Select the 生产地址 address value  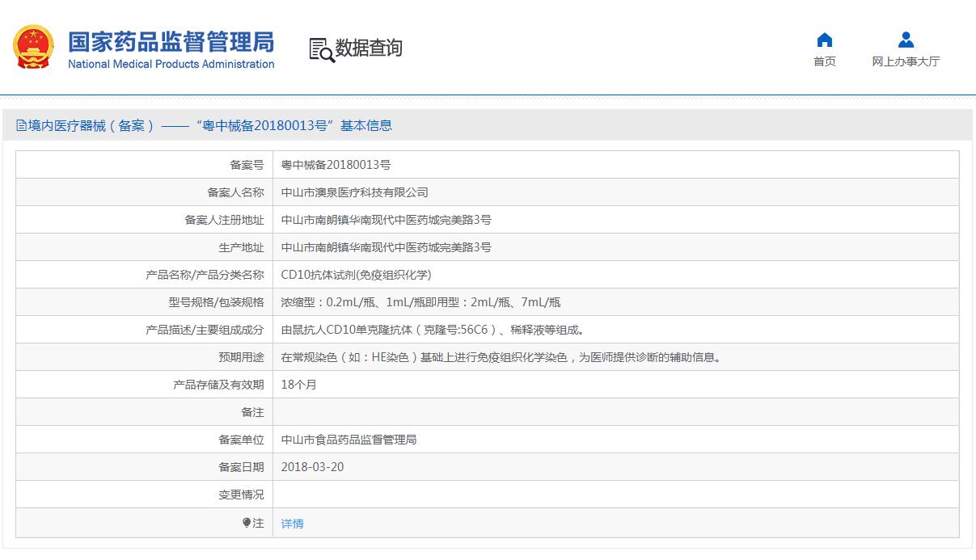tap(387, 247)
